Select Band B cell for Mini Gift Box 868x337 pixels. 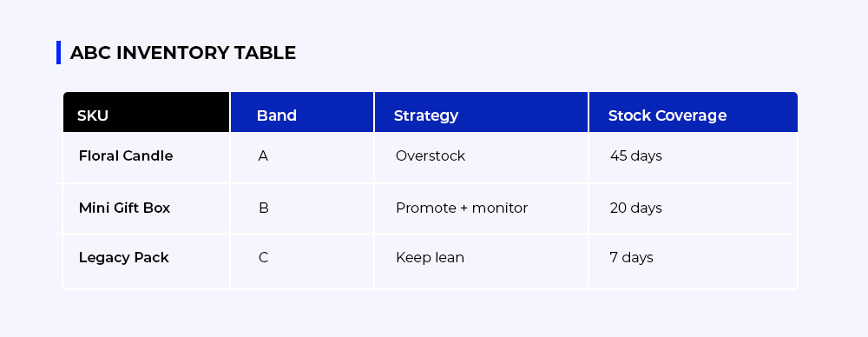(x=302, y=208)
